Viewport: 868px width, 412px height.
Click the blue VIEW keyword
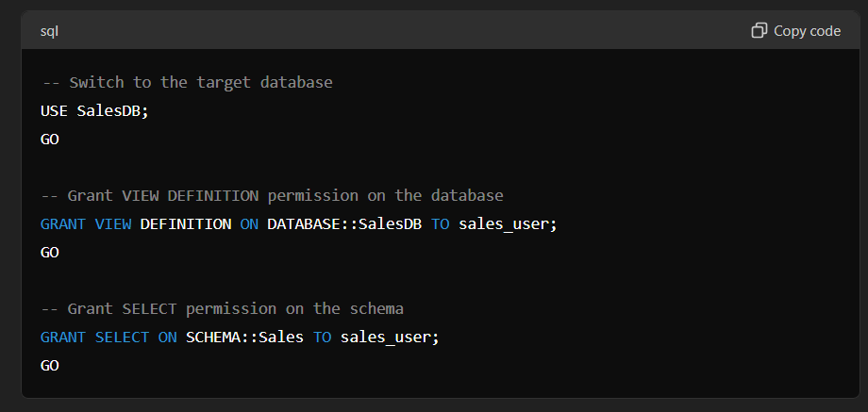coord(113,224)
